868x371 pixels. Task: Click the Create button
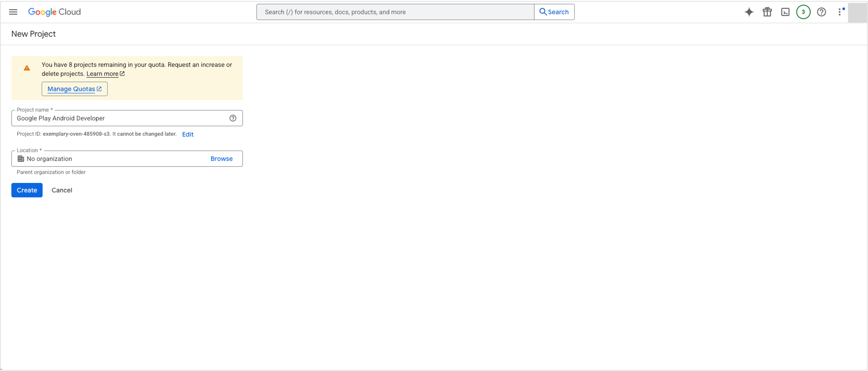click(x=27, y=190)
